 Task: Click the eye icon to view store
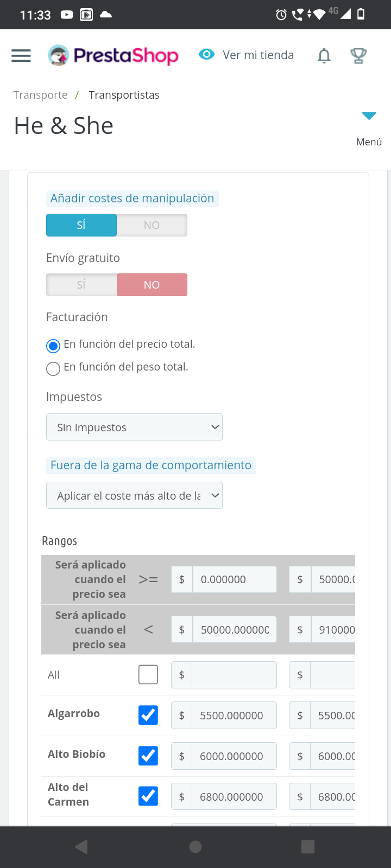coord(206,54)
